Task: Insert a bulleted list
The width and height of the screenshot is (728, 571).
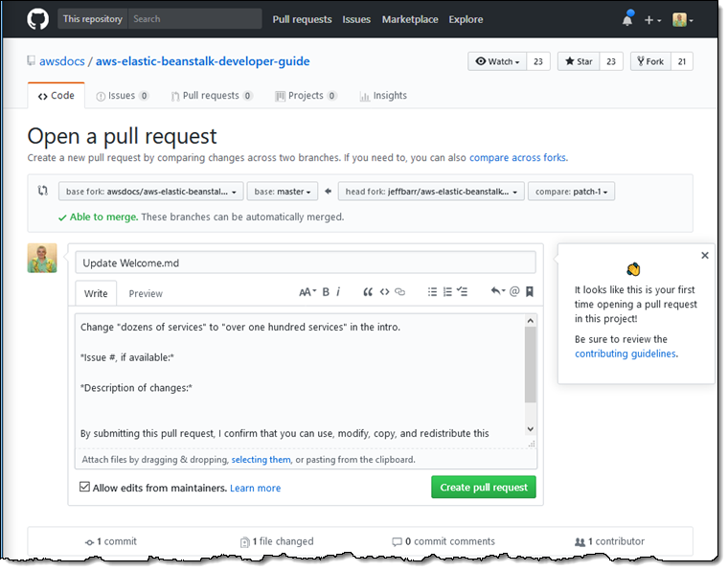Action: [x=432, y=292]
